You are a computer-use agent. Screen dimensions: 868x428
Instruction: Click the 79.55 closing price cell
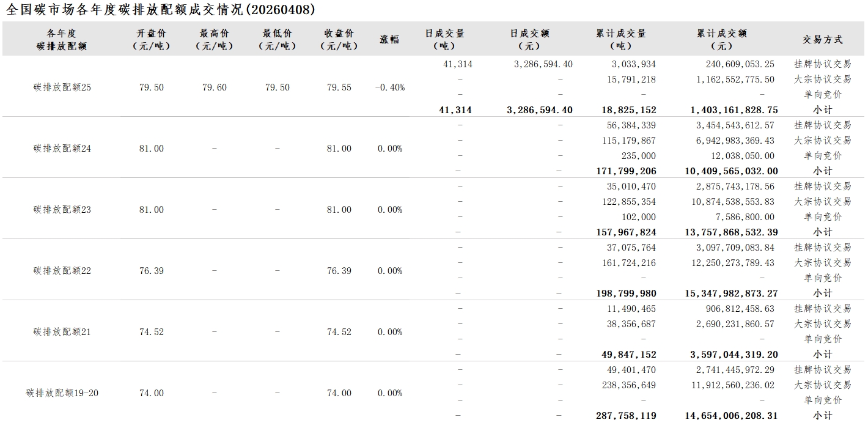point(339,87)
